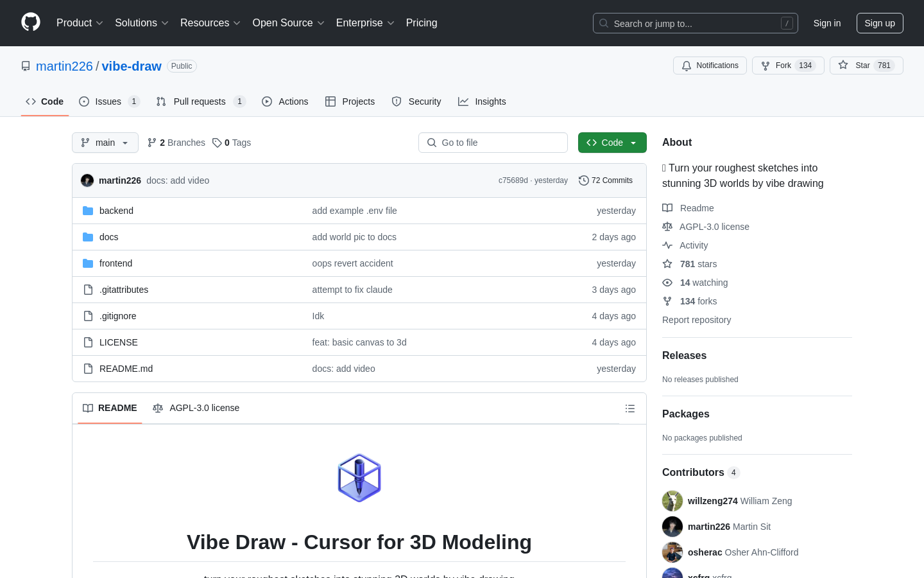Open the 'docs: add video' latest commit message
The height and width of the screenshot is (578, 924).
pyautogui.click(x=178, y=180)
